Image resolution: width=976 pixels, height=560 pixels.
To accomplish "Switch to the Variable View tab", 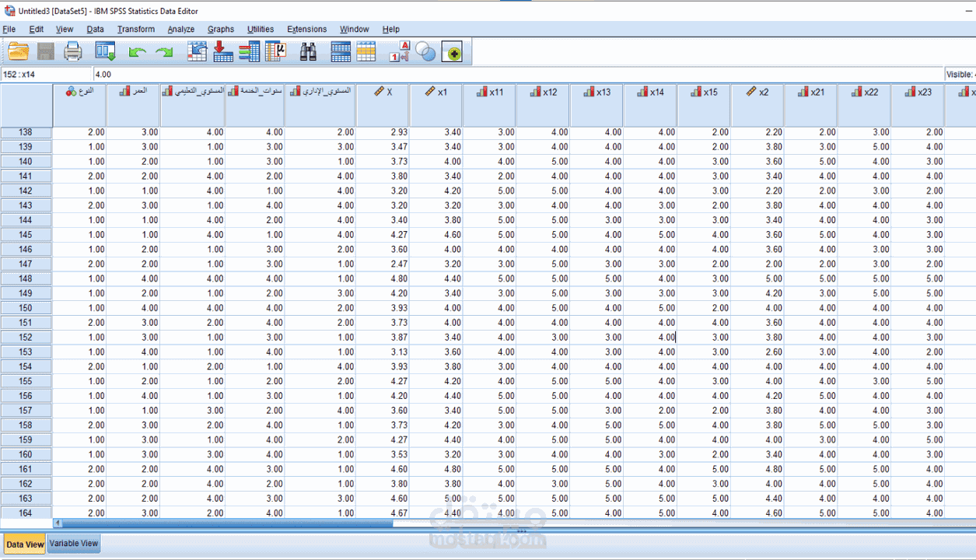I will pyautogui.click(x=73, y=543).
